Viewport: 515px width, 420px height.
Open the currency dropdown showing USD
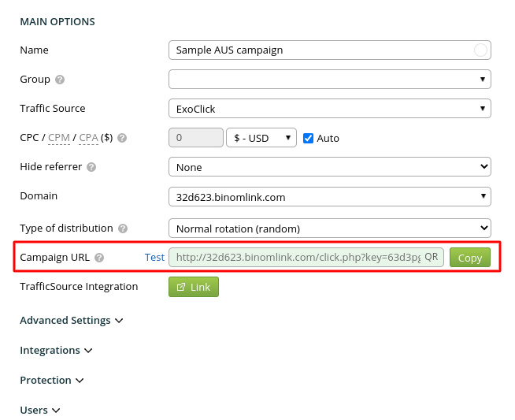coord(261,138)
